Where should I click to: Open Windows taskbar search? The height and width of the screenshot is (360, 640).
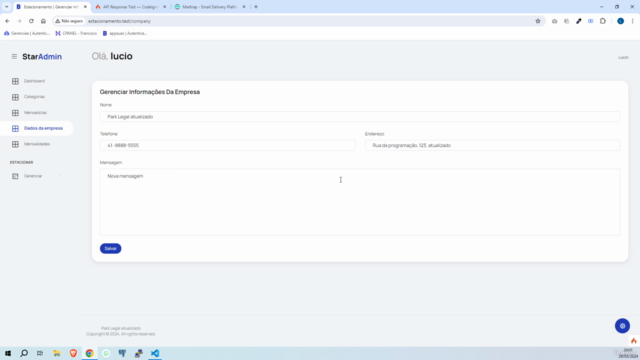click(x=24, y=353)
